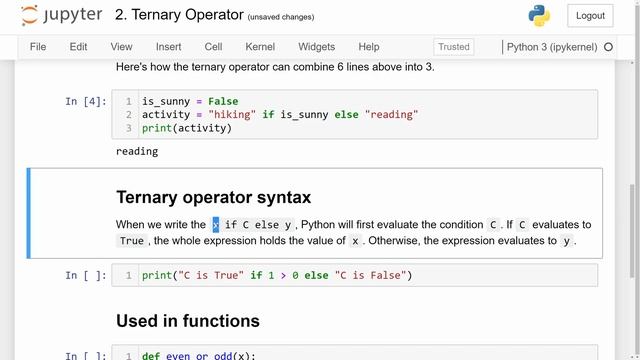Select the def even_or_odd code cell
640x360 pixels.
[355, 353]
